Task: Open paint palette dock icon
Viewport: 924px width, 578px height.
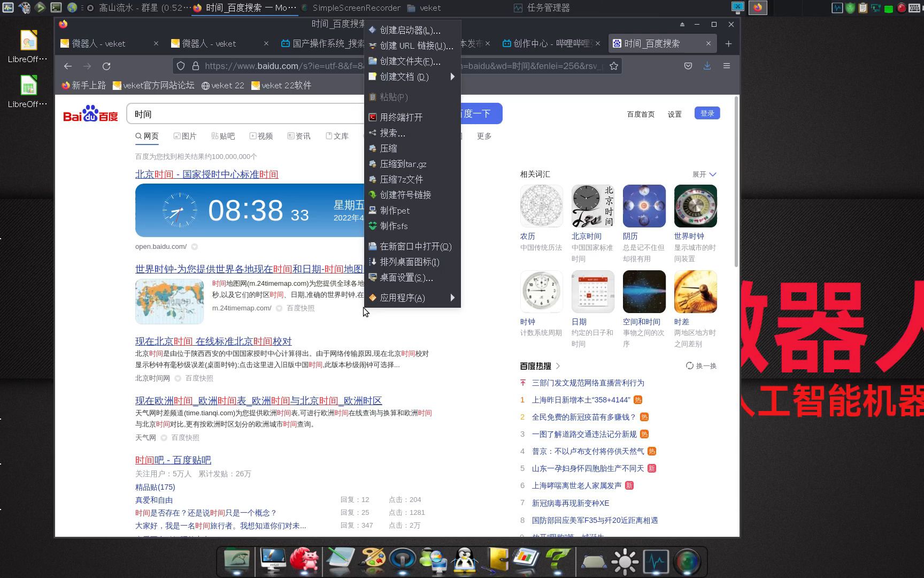Action: click(x=373, y=560)
